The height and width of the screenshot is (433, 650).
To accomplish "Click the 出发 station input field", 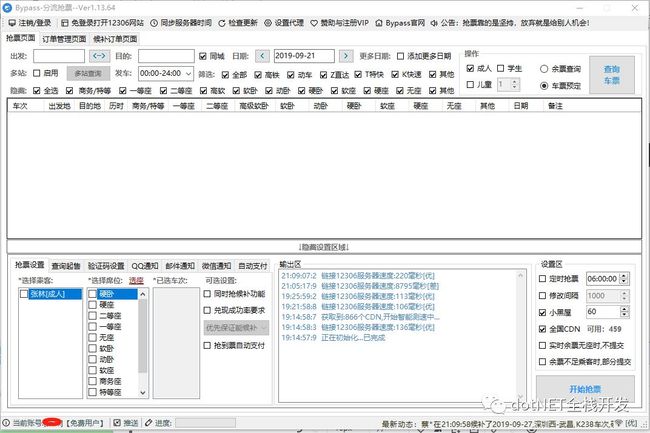I will [59, 56].
